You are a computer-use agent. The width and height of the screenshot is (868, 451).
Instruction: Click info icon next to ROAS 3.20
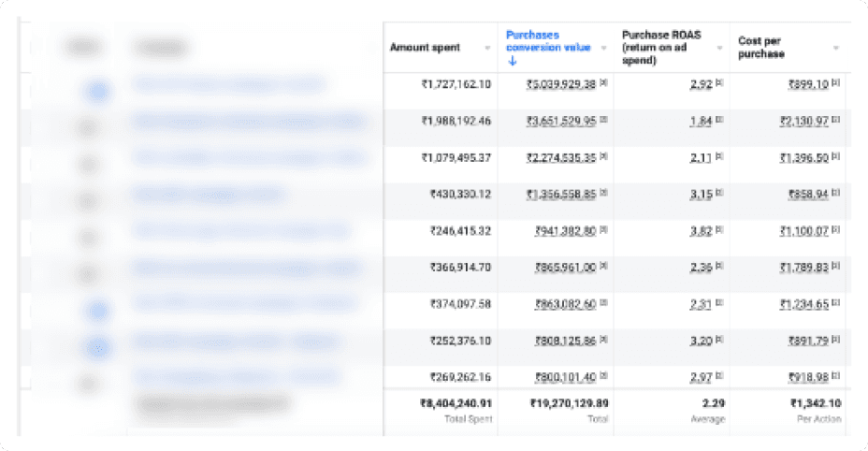719,339
